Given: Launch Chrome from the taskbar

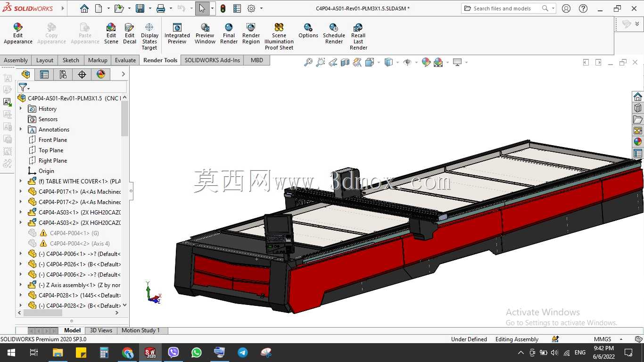Looking at the screenshot, I should 127,353.
